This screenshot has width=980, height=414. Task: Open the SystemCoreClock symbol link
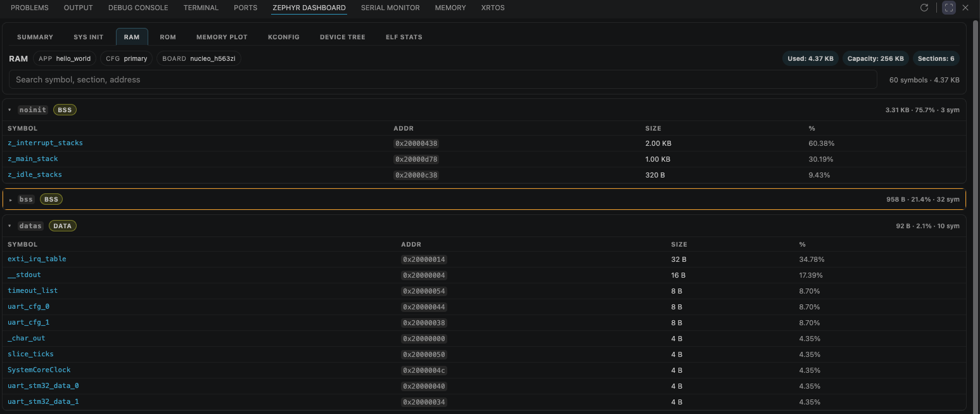tap(39, 370)
